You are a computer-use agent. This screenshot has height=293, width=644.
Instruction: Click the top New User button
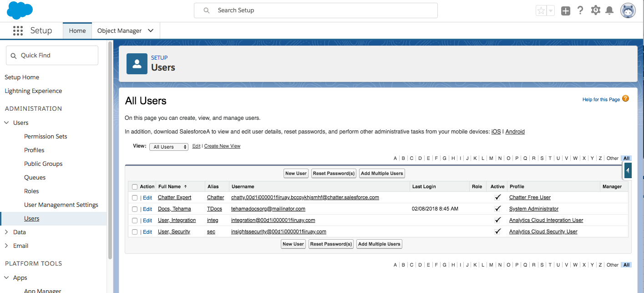coord(296,173)
